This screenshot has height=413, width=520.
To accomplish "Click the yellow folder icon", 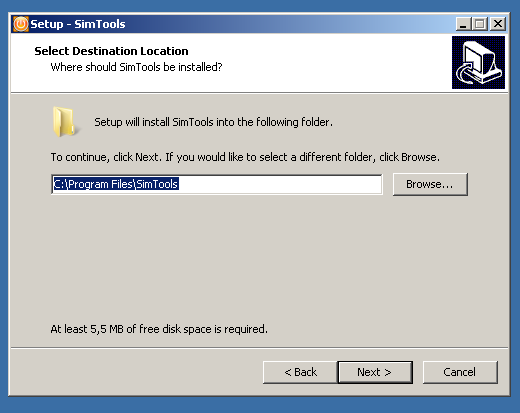I will click(64, 122).
